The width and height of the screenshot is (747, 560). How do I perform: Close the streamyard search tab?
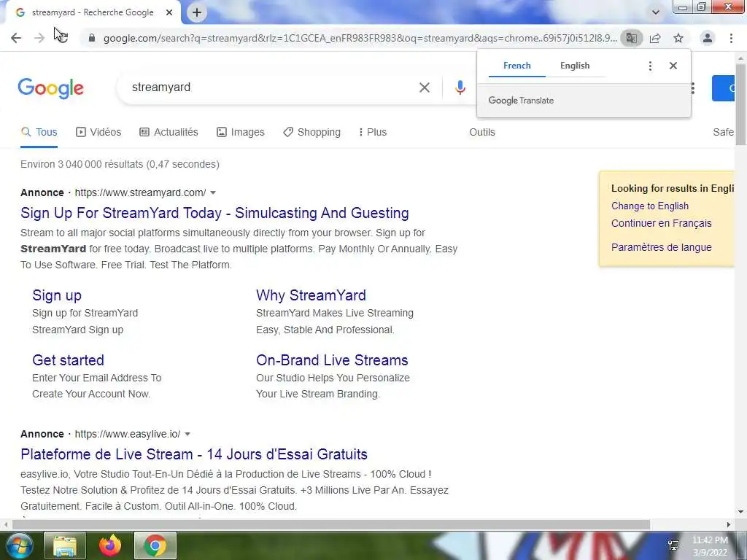click(169, 12)
